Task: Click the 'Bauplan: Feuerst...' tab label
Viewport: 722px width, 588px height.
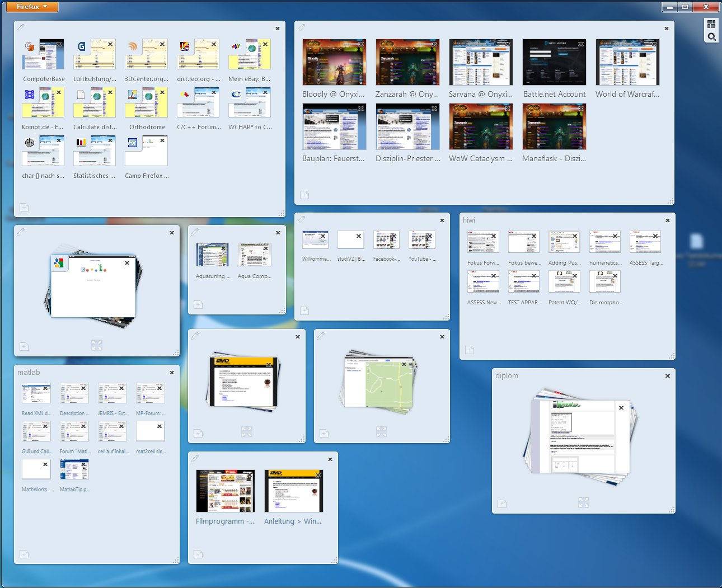Action: pyautogui.click(x=333, y=158)
